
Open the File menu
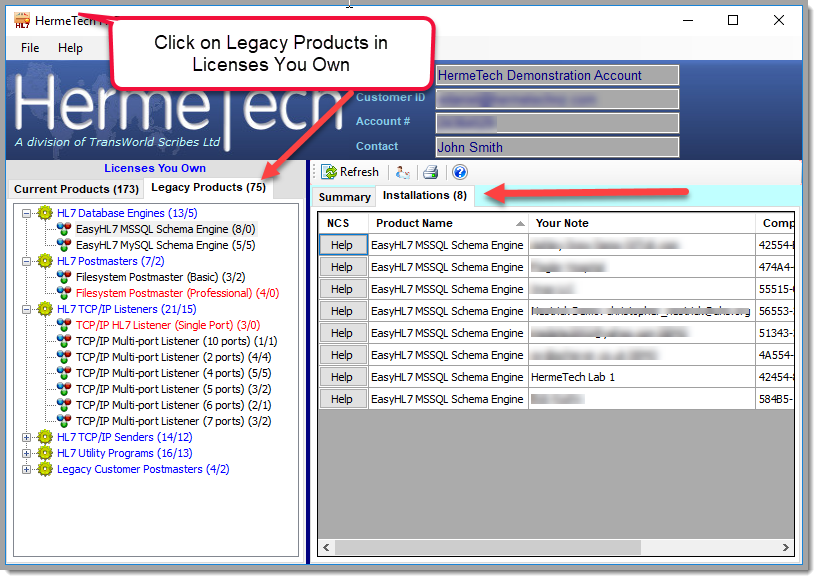click(x=30, y=48)
